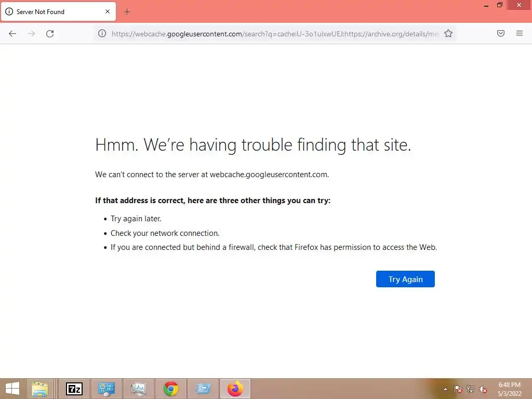Image resolution: width=532 pixels, height=399 pixels.
Task: Click the "If that address is correct" line
Action: (212, 201)
